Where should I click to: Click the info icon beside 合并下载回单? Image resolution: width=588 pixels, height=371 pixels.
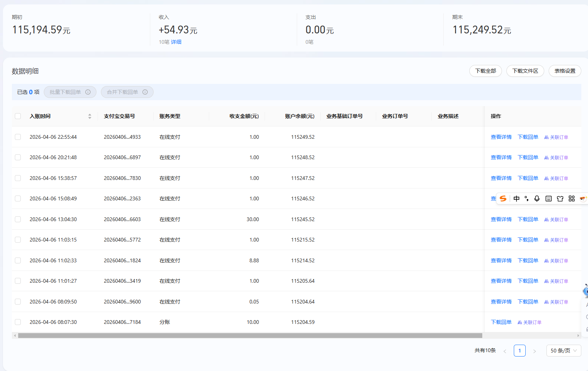(x=145, y=92)
